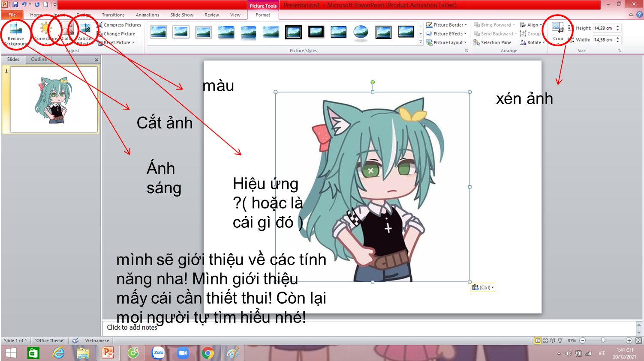
Task: Apply the oval picture style
Action: (x=361, y=32)
